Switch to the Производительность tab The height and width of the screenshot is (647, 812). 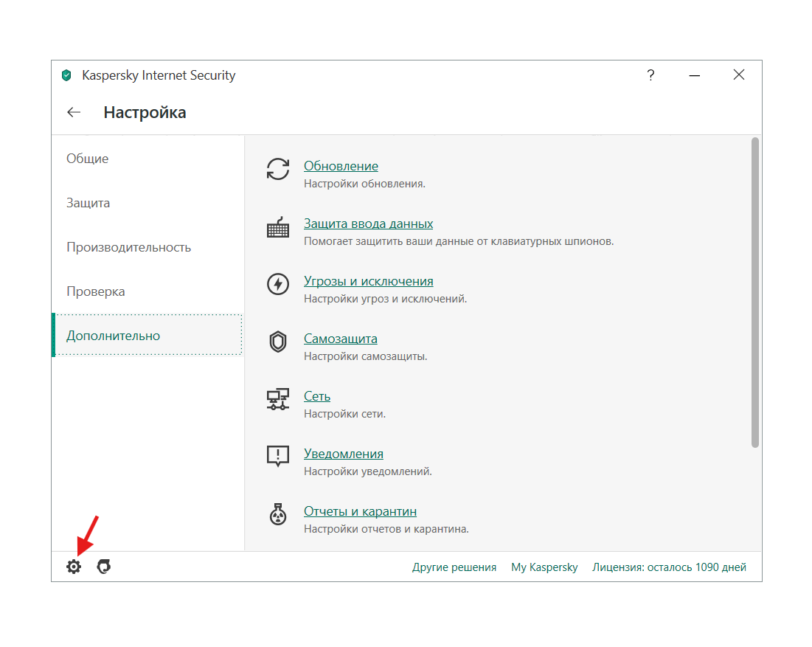[x=148, y=248]
